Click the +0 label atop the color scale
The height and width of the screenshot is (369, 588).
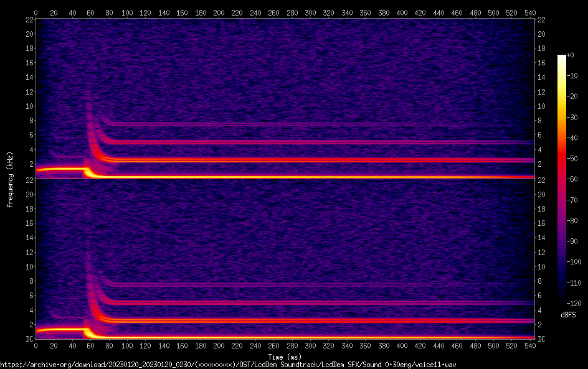[x=571, y=55]
